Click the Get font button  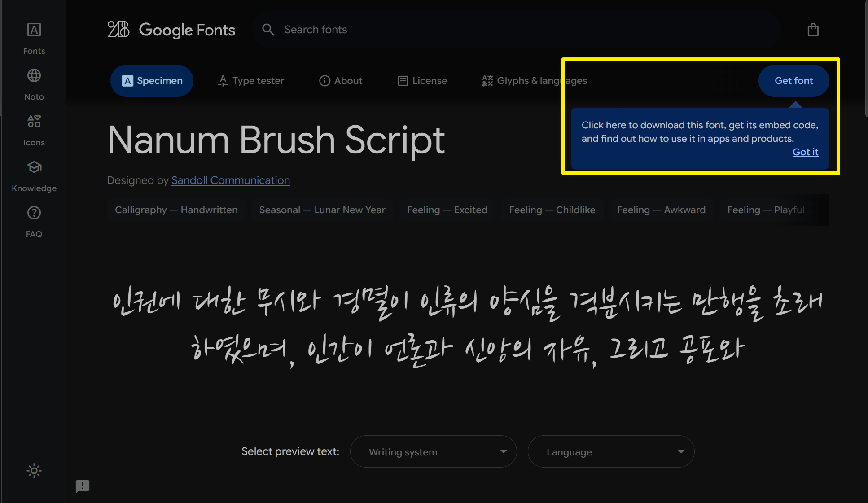pyautogui.click(x=793, y=81)
